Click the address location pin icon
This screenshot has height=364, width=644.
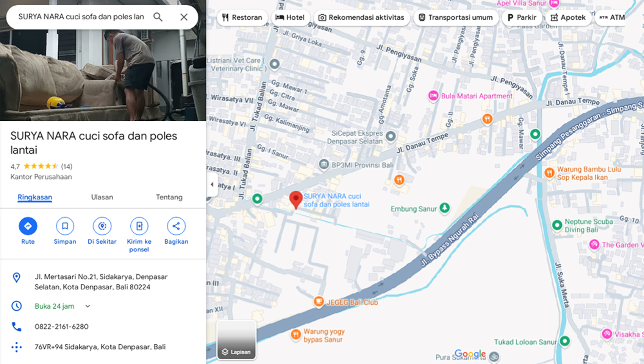pos(16,277)
